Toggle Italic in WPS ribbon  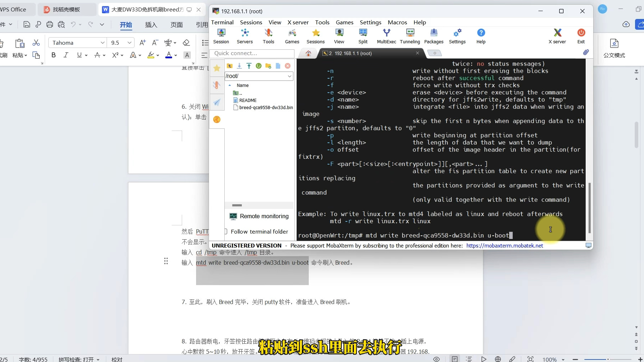[66, 55]
